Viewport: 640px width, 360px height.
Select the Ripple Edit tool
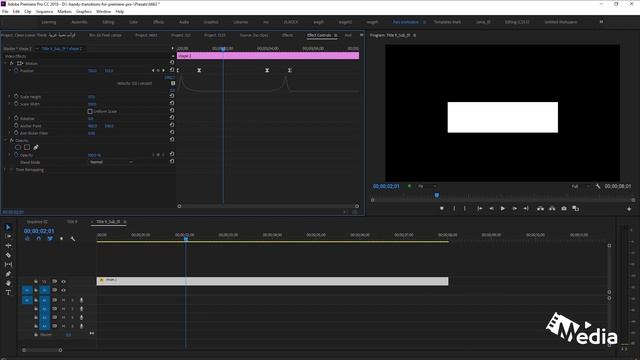[x=8, y=246]
